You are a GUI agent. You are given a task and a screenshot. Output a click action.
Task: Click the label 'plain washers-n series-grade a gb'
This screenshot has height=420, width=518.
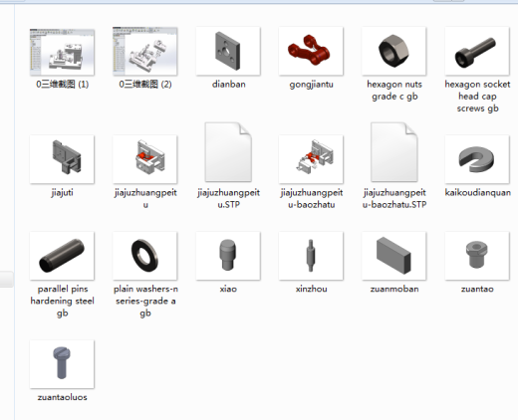pos(145,301)
